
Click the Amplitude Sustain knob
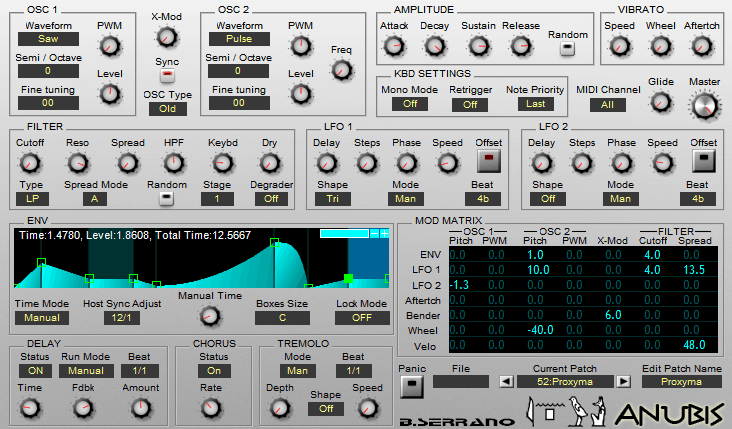(479, 46)
